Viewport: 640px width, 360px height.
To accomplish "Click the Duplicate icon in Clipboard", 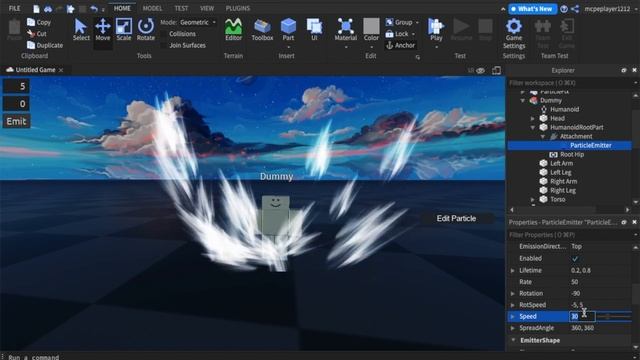I will click(x=31, y=45).
